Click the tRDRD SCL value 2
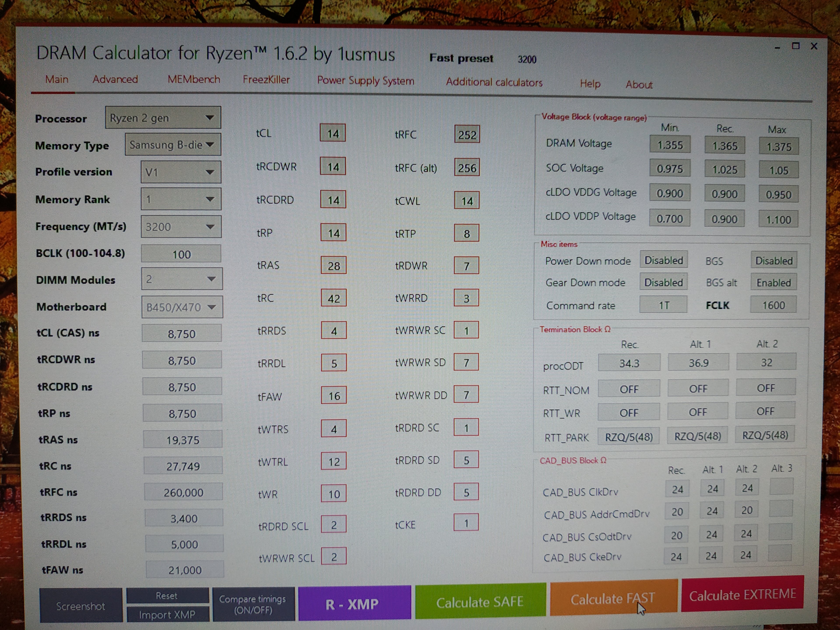 (334, 524)
